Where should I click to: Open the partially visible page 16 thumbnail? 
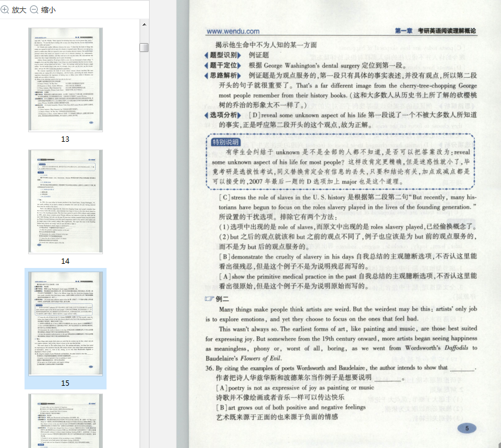pos(65,421)
